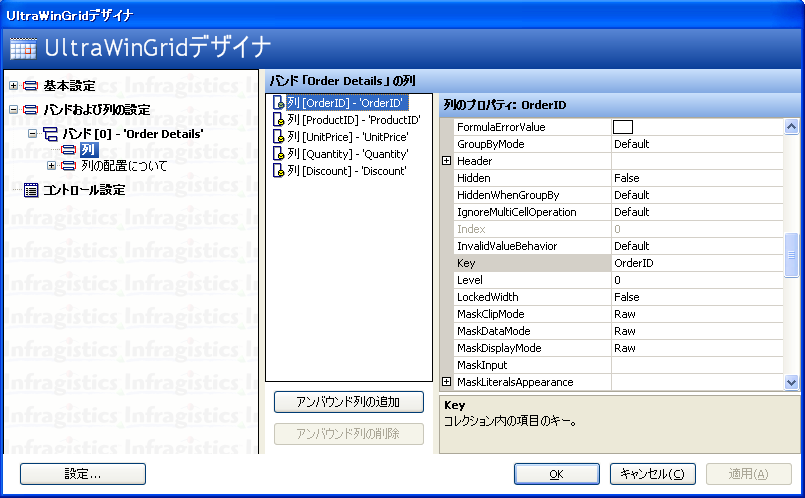Click the Discount column icon
The height and width of the screenshot is (498, 805).
[279, 171]
